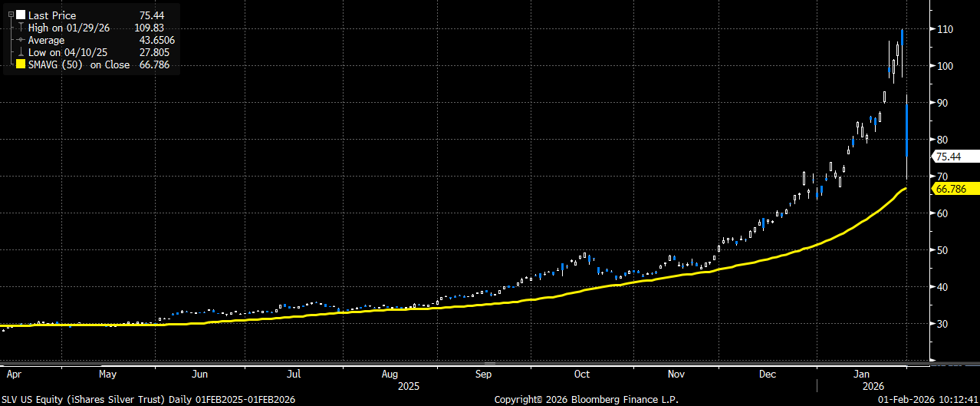Select the 'Last Price' legend label

pyautogui.click(x=51, y=15)
